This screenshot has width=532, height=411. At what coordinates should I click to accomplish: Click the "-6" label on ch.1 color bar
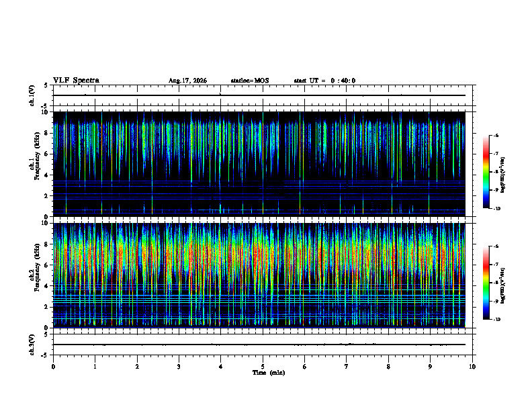point(496,135)
